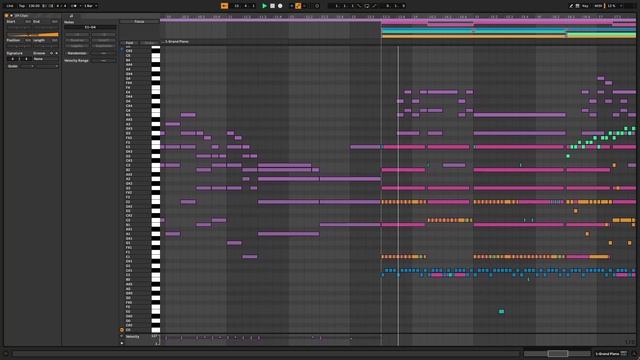The image size is (640, 360).
Task: Click the blue preview icon above piano keys
Action: (122, 49)
